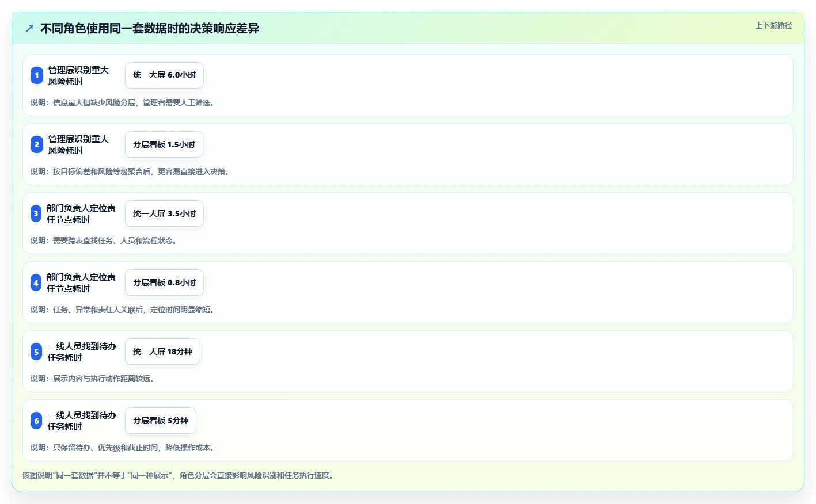
Task: Click the arrow icon beside the card title
Action: pos(29,28)
